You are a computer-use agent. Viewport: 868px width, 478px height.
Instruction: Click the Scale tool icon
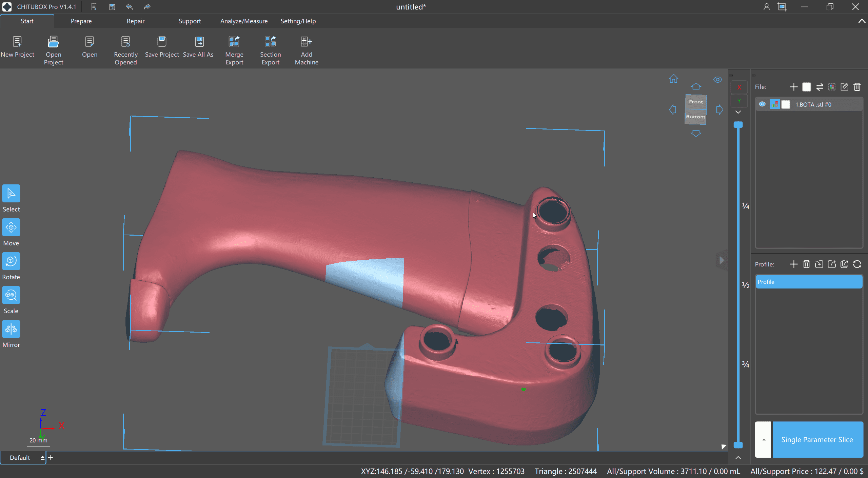click(11, 295)
